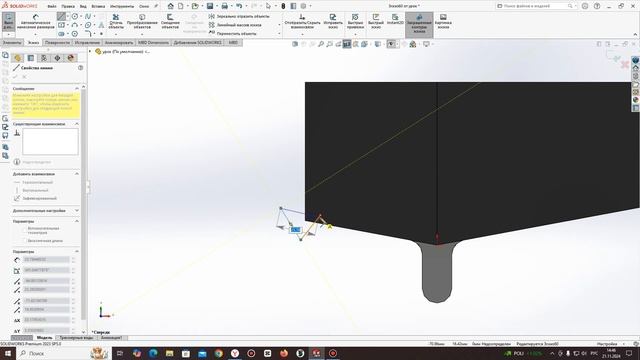Open Chrome from the taskbar
This screenshot has width=640, height=360.
[x=218, y=353]
